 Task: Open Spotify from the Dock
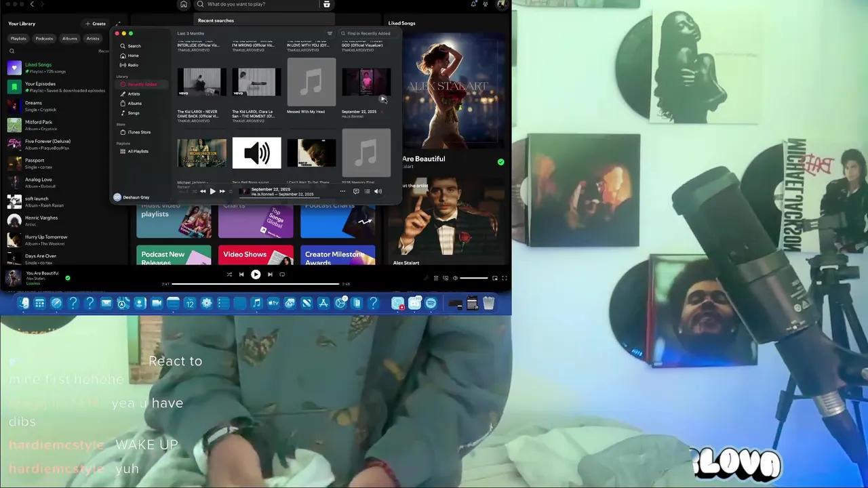point(431,303)
